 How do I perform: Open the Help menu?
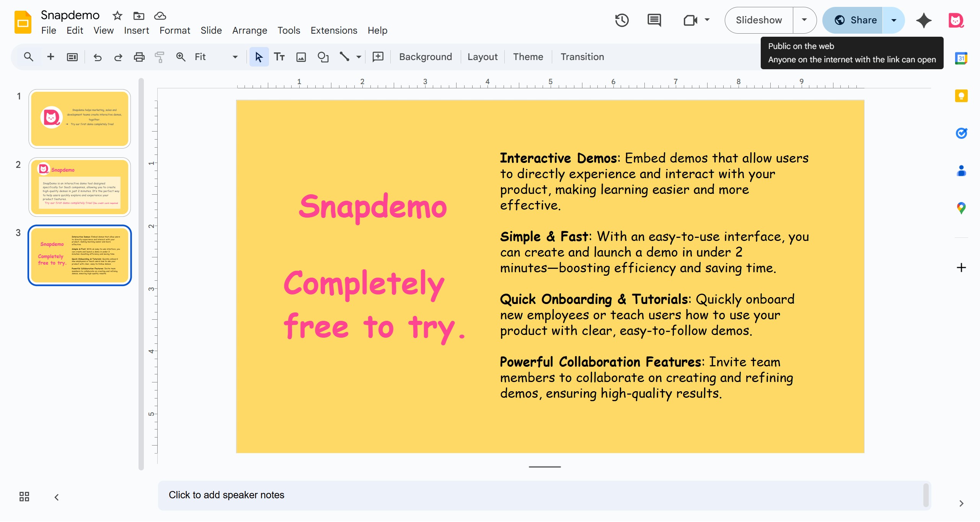(377, 30)
